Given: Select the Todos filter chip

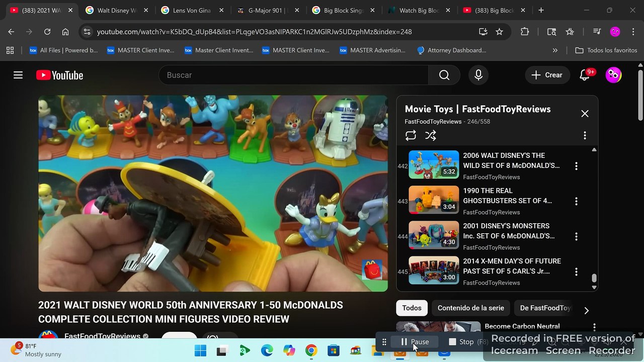Looking at the screenshot, I should [x=412, y=308].
